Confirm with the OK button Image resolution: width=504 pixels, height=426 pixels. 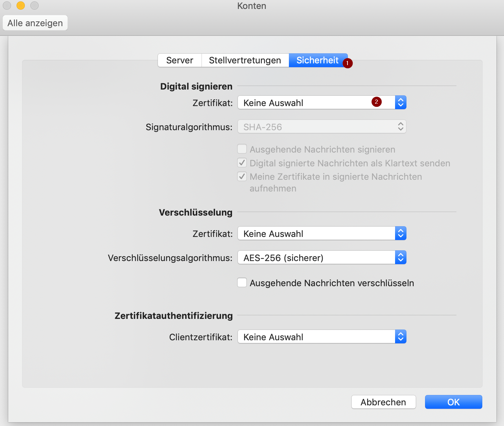point(453,402)
